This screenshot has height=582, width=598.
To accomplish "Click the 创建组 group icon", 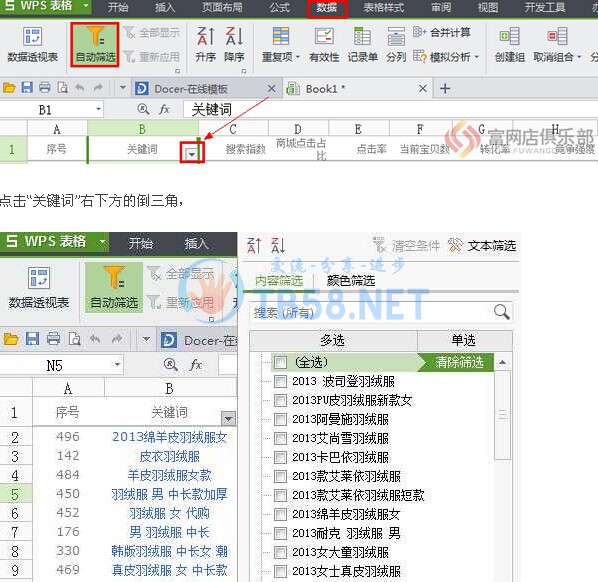I will point(510,44).
